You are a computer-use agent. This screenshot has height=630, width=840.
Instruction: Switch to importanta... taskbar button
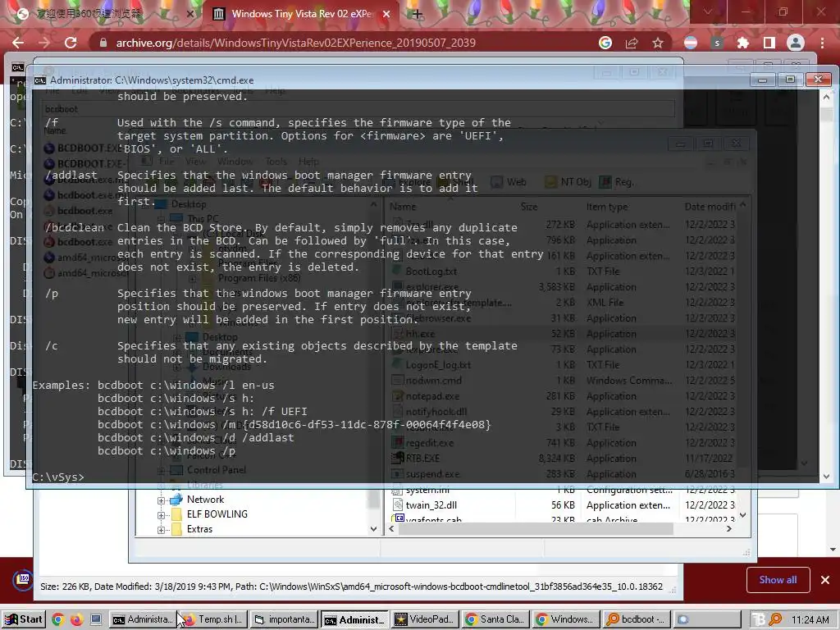coord(284,620)
